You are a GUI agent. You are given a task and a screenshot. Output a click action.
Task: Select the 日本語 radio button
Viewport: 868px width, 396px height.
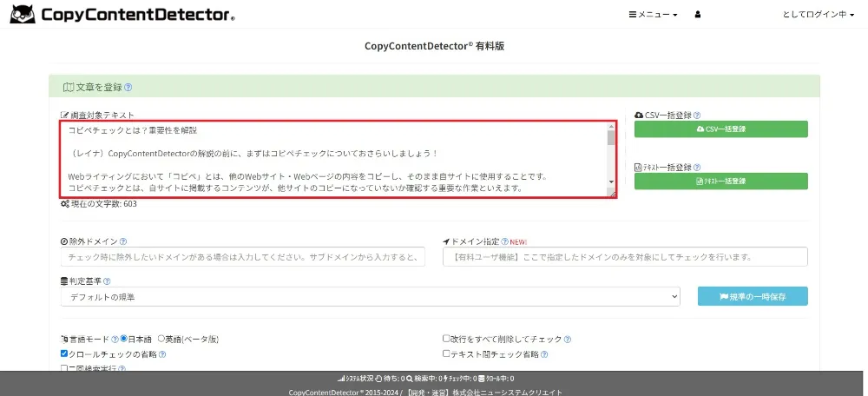124,339
